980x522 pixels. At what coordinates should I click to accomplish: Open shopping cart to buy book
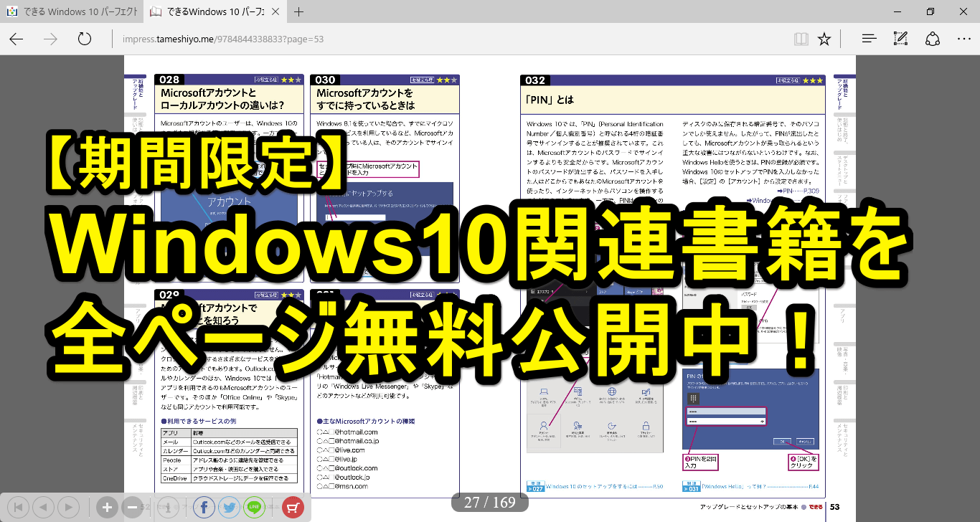pos(293,508)
